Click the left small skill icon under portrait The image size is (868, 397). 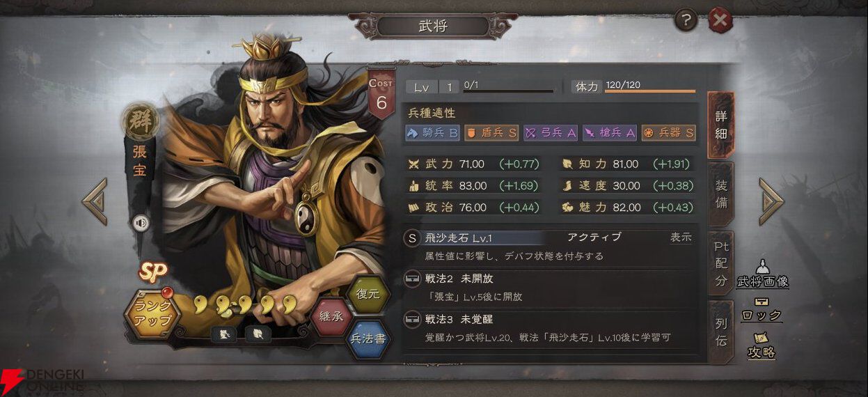(x=224, y=334)
